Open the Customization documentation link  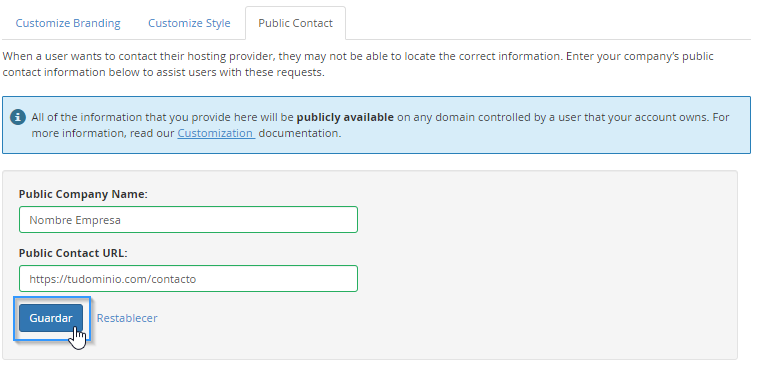coord(216,133)
